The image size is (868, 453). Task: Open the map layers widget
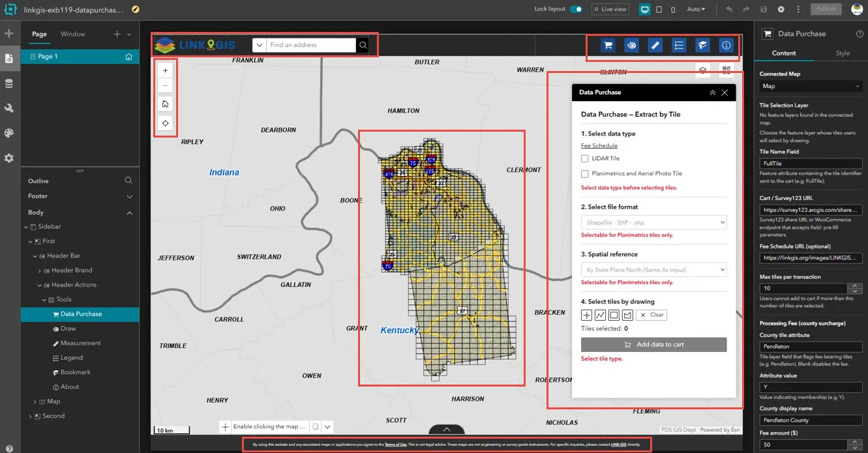tap(702, 70)
